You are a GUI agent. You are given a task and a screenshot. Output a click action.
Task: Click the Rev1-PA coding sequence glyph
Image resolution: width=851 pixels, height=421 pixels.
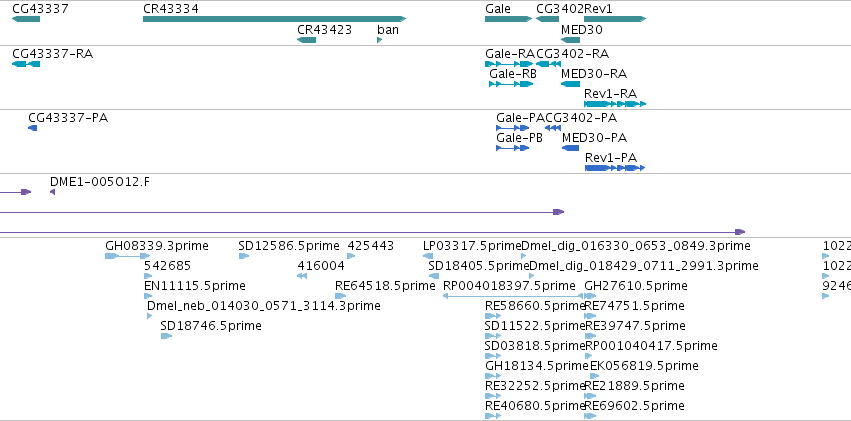click(615, 168)
